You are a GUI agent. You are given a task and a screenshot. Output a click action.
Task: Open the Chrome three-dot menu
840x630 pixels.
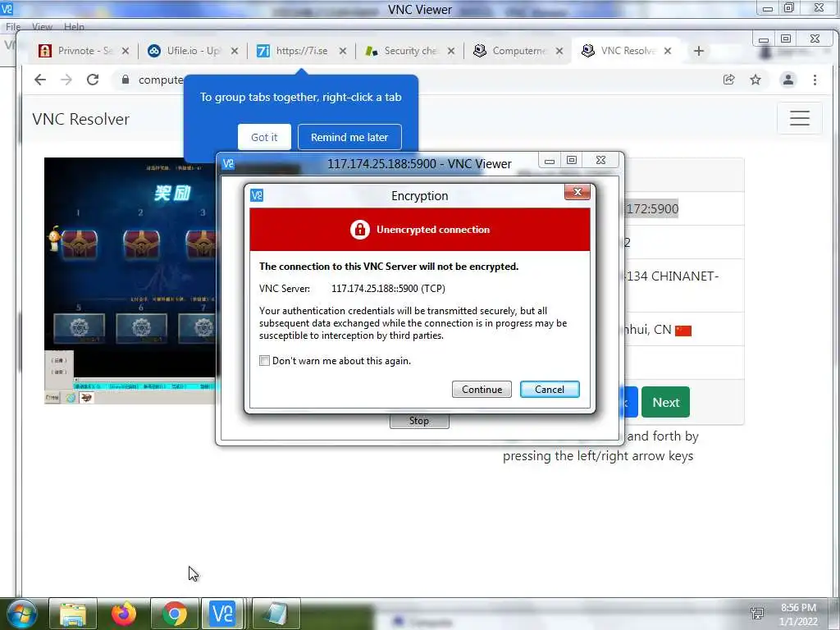tap(815, 80)
